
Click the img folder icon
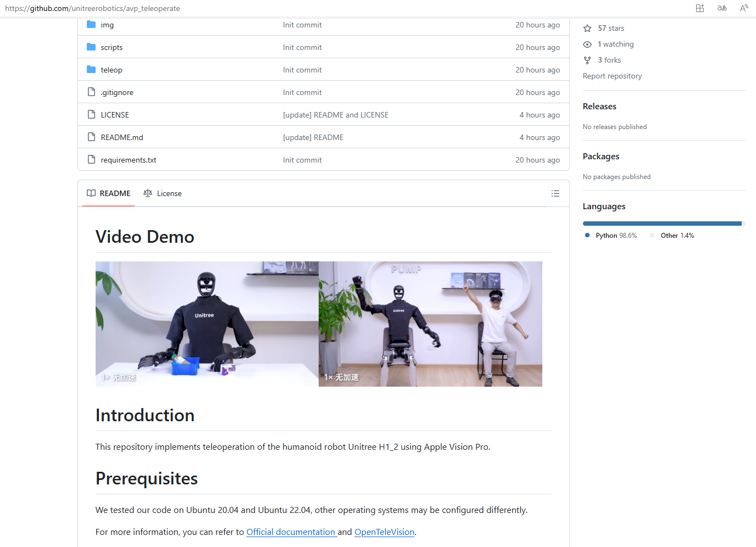coord(91,25)
